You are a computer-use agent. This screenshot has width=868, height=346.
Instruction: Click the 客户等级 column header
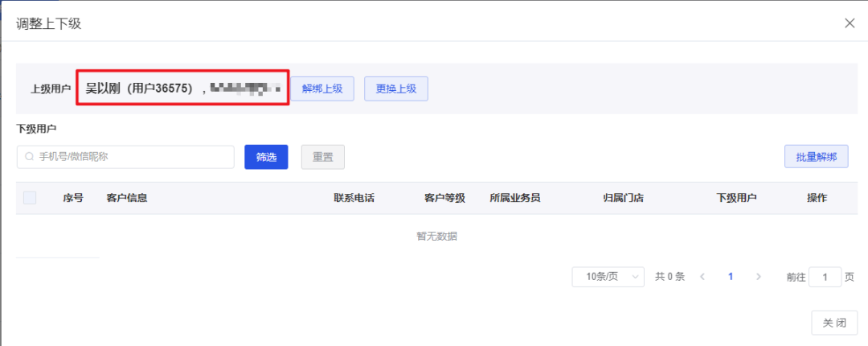(444, 198)
